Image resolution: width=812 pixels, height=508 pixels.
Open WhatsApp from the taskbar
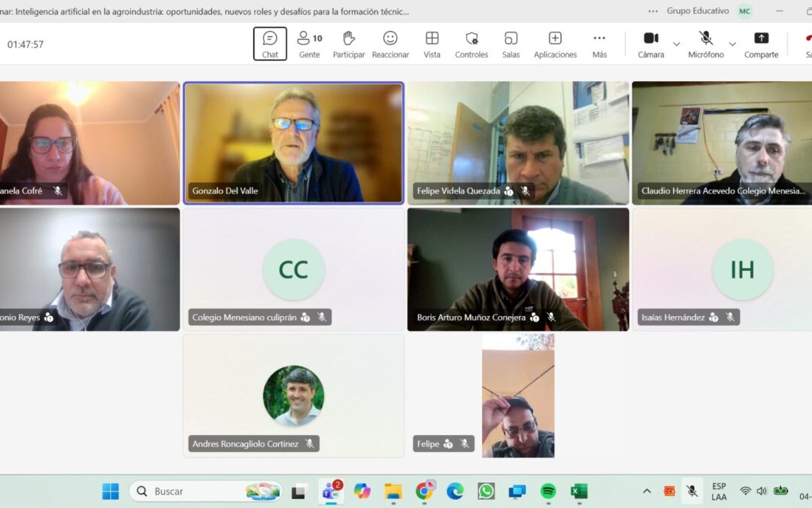pos(486,491)
